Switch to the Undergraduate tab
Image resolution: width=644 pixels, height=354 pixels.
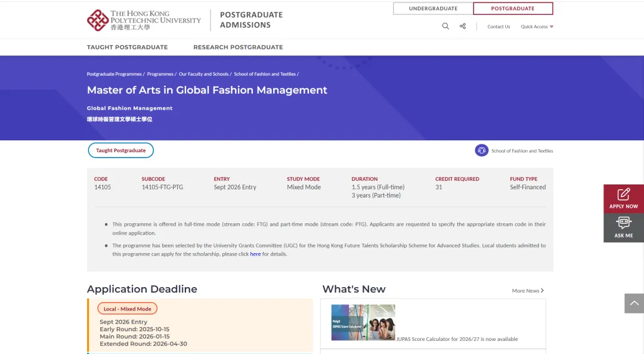[x=433, y=8]
